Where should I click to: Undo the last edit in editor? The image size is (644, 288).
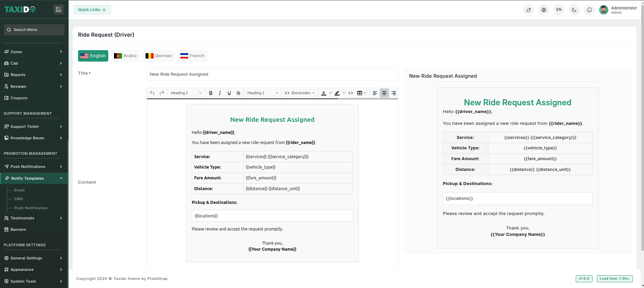click(x=152, y=93)
